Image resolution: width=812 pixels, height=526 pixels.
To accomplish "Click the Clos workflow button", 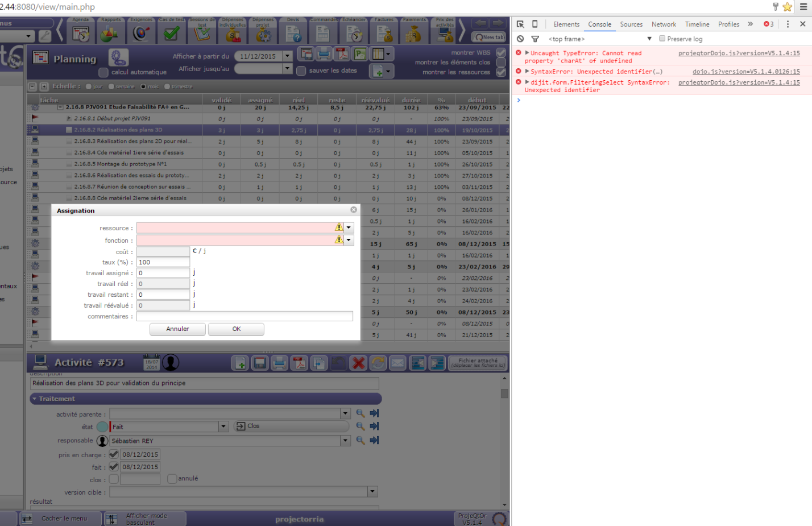I will tap(291, 426).
